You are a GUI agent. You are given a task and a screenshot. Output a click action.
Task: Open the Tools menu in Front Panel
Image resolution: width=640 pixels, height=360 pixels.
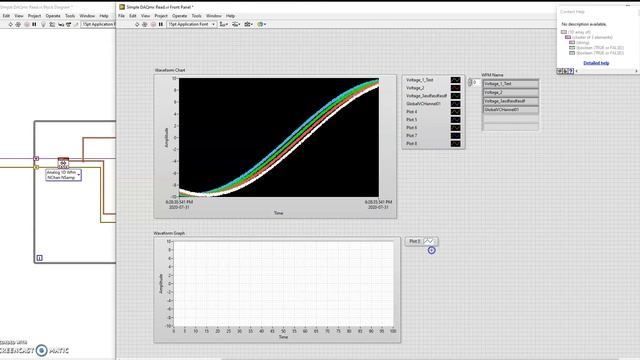[x=196, y=16]
